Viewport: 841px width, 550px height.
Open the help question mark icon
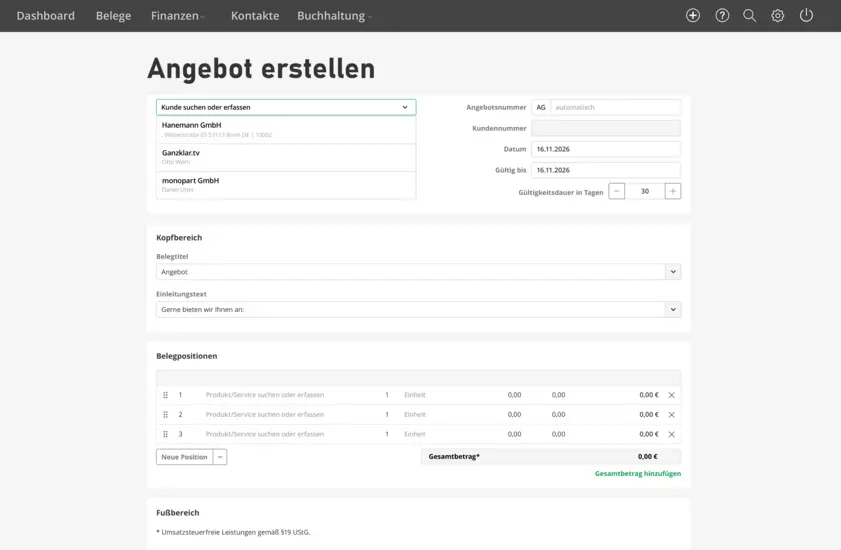tap(722, 16)
